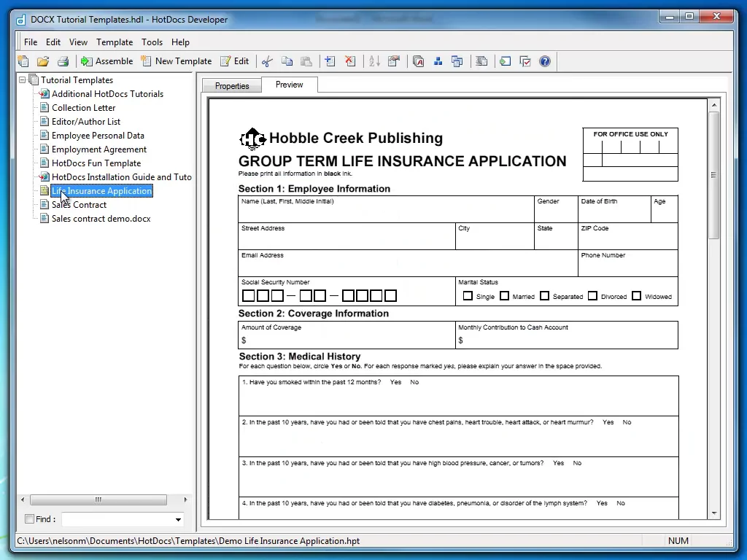The height and width of the screenshot is (560, 747).
Task: Enable the Find checkbox
Action: point(30,519)
